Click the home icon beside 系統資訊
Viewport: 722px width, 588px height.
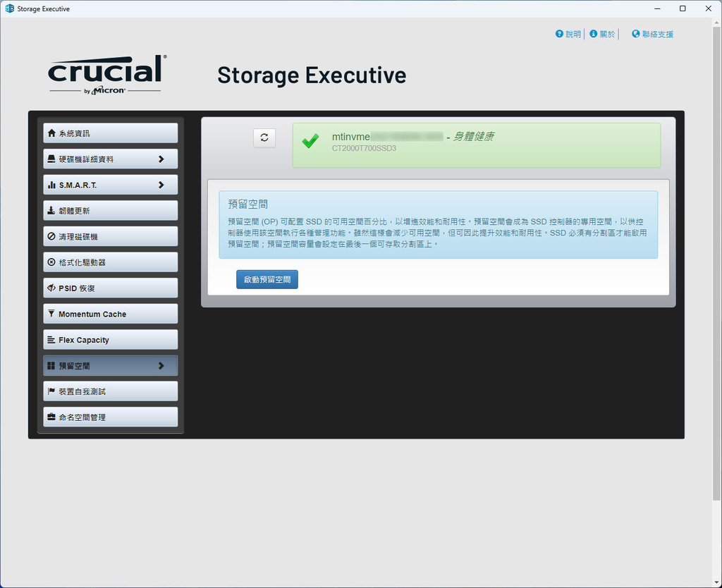(x=51, y=133)
